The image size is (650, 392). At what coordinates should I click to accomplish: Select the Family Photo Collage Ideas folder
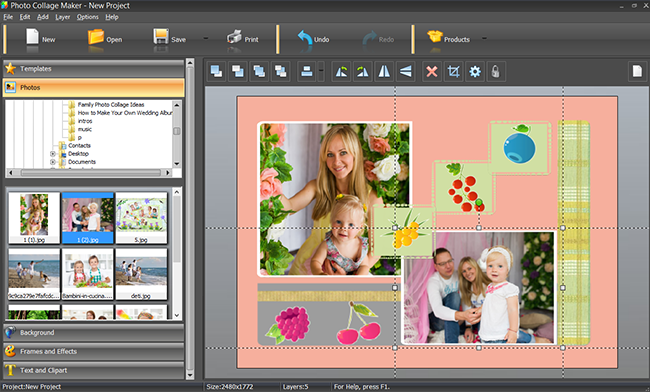[111, 104]
